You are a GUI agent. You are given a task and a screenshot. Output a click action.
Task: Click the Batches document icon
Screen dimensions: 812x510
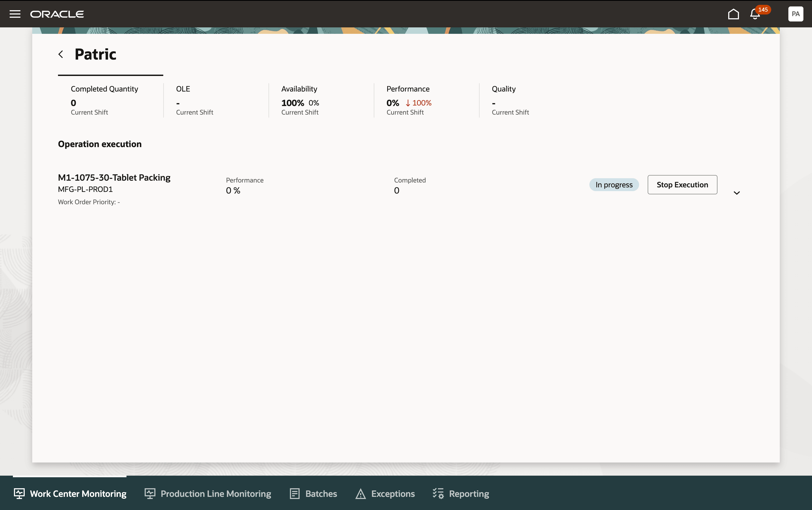(294, 493)
